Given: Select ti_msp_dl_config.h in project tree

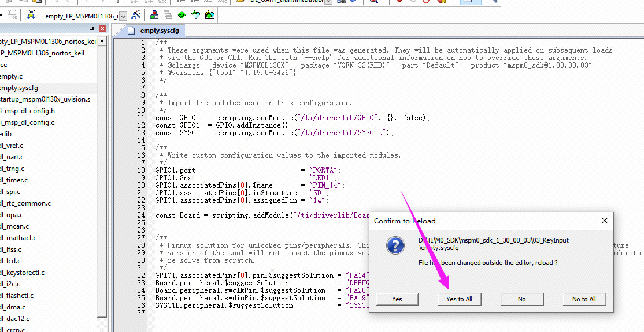Looking at the screenshot, I should (28, 111).
